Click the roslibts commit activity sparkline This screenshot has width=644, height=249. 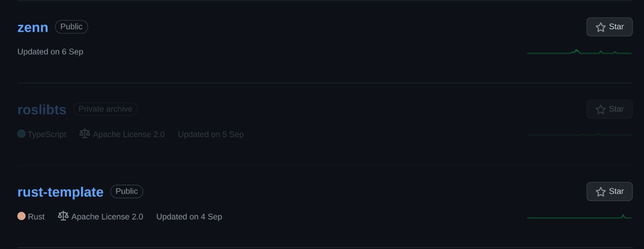pos(579,134)
